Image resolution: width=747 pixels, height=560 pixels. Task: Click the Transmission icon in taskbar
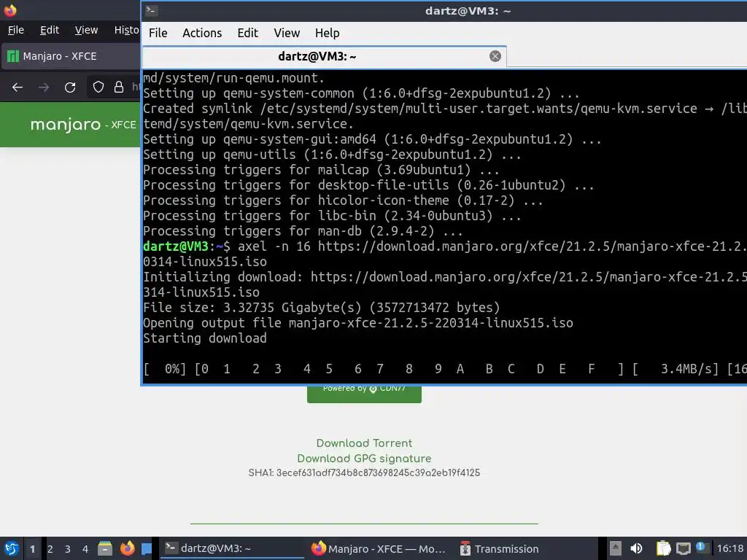tap(465, 548)
